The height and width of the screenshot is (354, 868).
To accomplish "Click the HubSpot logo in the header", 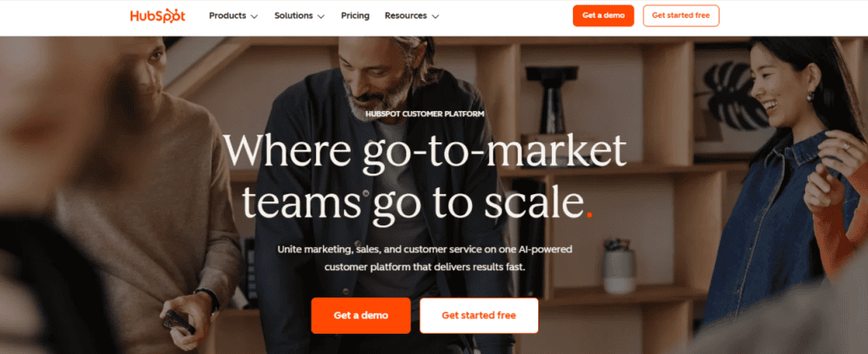I will [x=158, y=15].
